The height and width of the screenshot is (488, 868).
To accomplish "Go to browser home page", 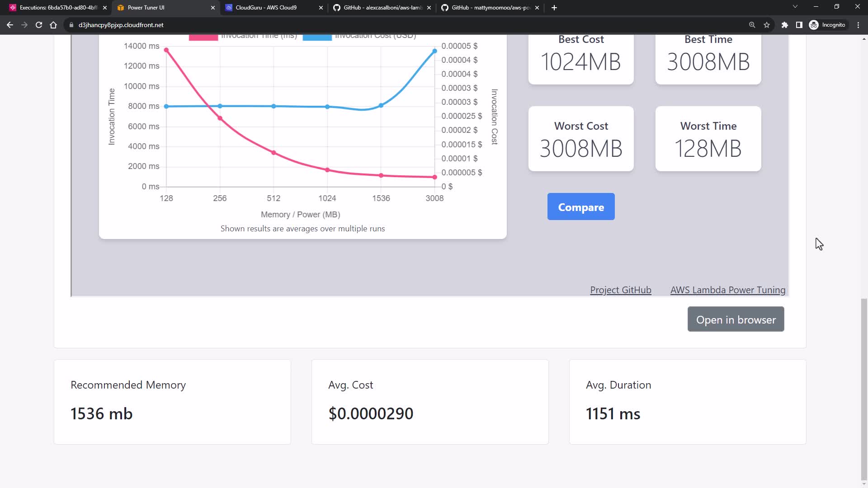I will tap(53, 25).
